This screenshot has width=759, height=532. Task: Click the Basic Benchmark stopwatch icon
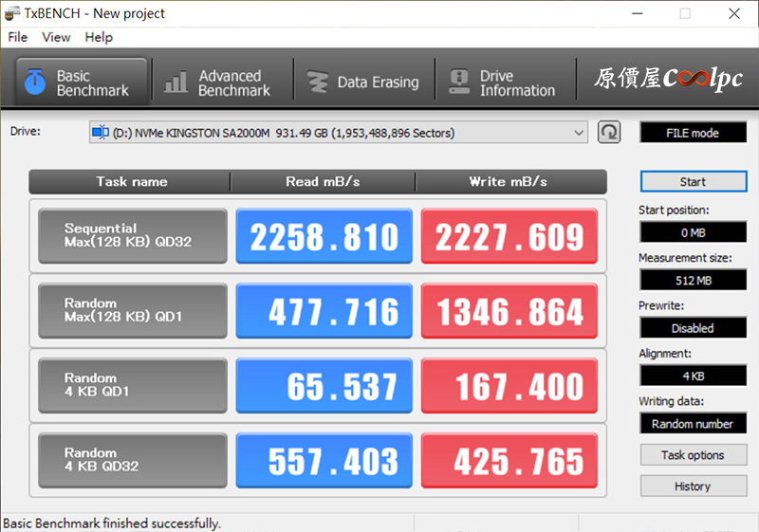point(36,83)
